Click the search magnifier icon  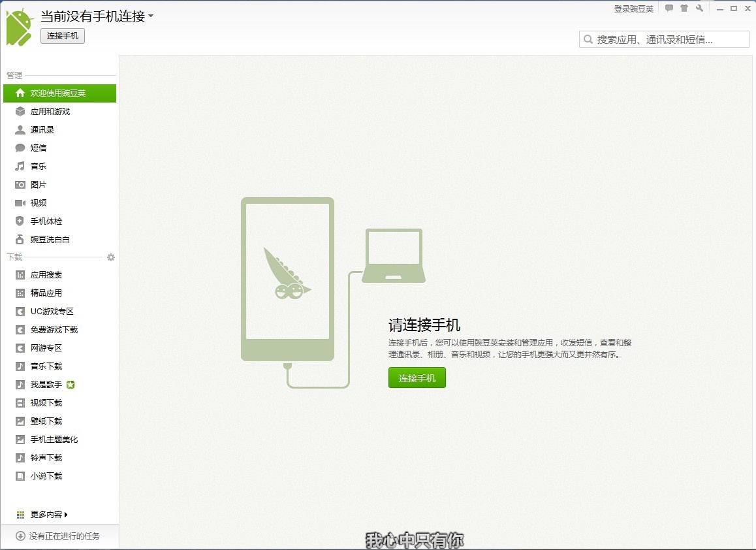click(588, 40)
